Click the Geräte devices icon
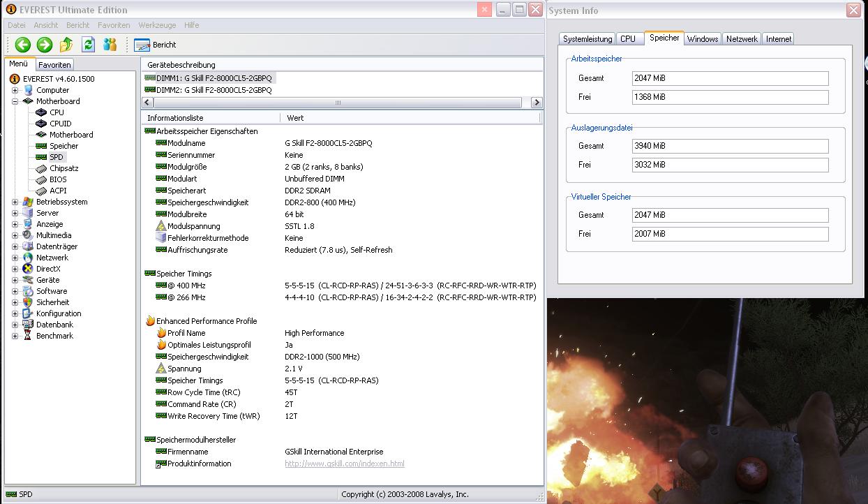The height and width of the screenshot is (504, 868). 28,280
